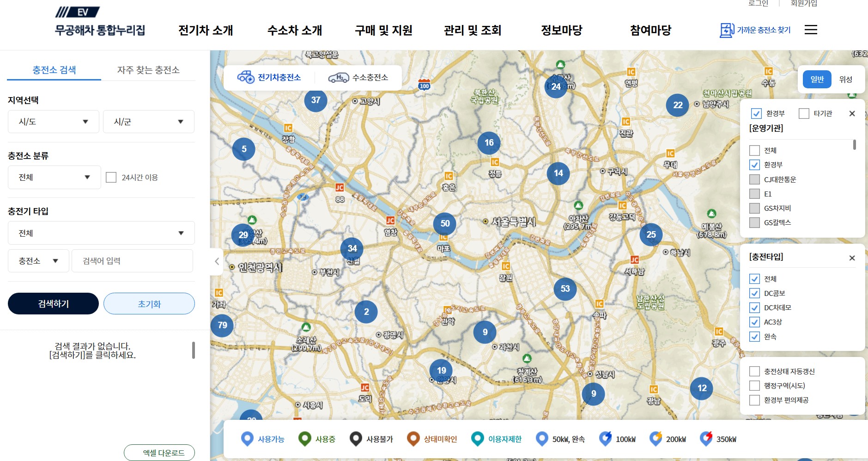Viewport: 868px width, 461px height.
Task: Click the 사용가능 blue legend pin
Action: pos(247,438)
